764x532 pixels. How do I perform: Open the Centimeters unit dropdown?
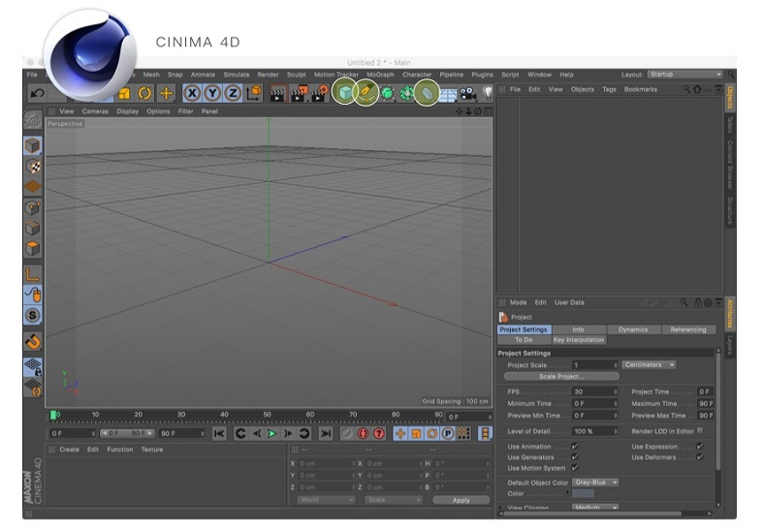650,364
